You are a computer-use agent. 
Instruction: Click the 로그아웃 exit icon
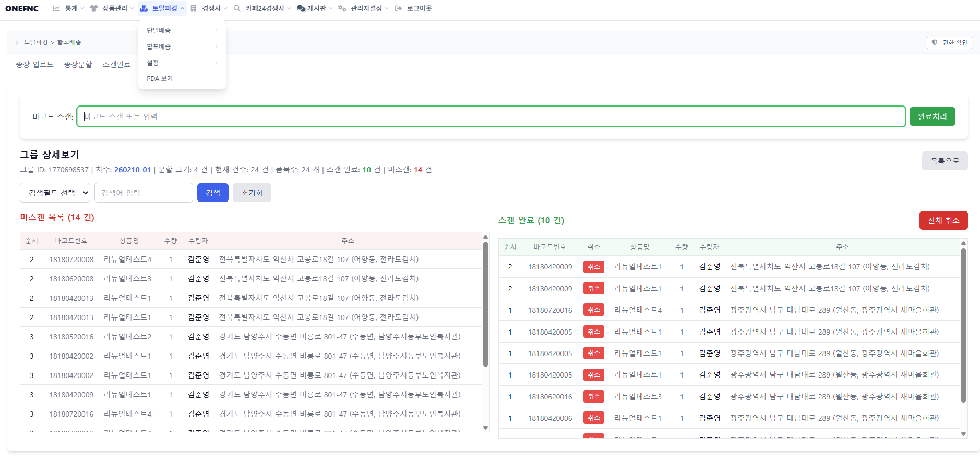(399, 8)
